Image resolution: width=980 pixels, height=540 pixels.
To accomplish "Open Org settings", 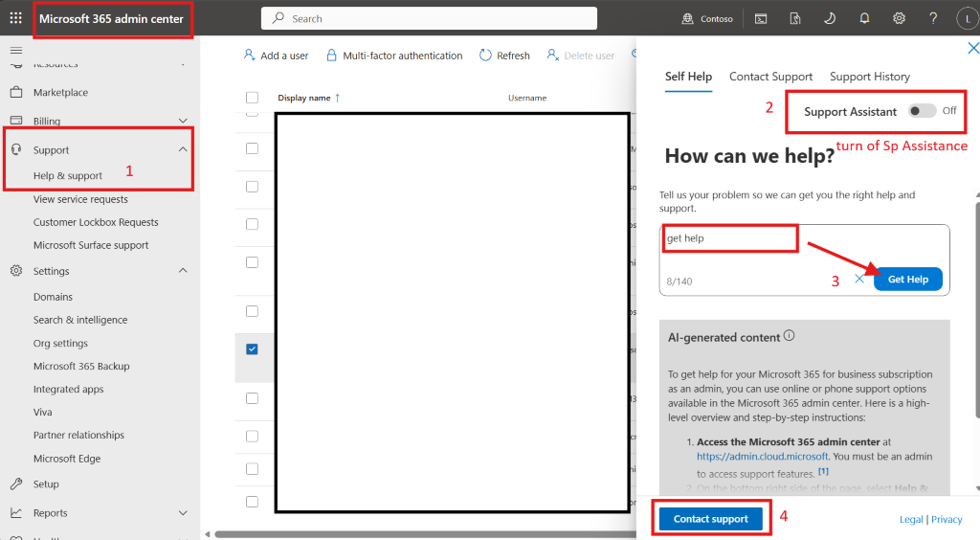I will 60,343.
